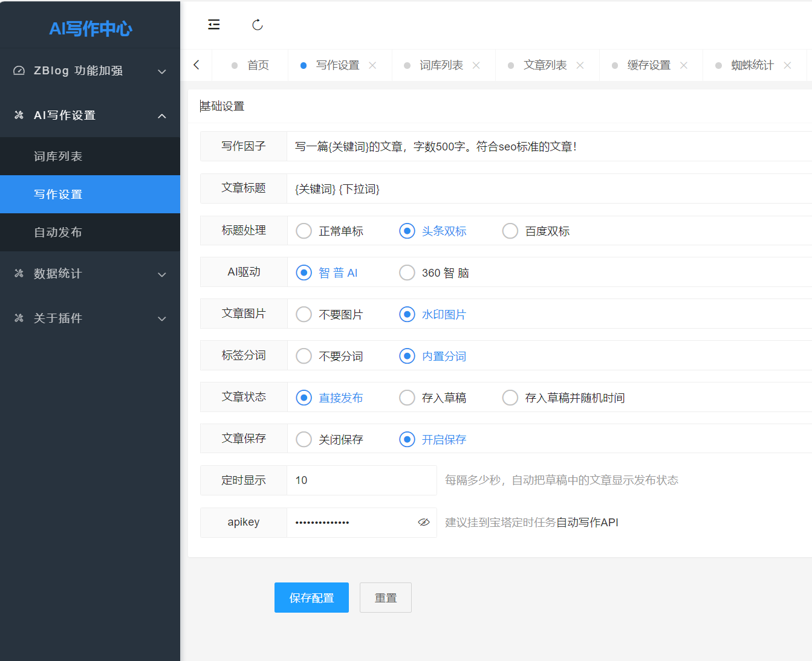
Task: Open 写作设置 in sidebar
Action: 90,195
